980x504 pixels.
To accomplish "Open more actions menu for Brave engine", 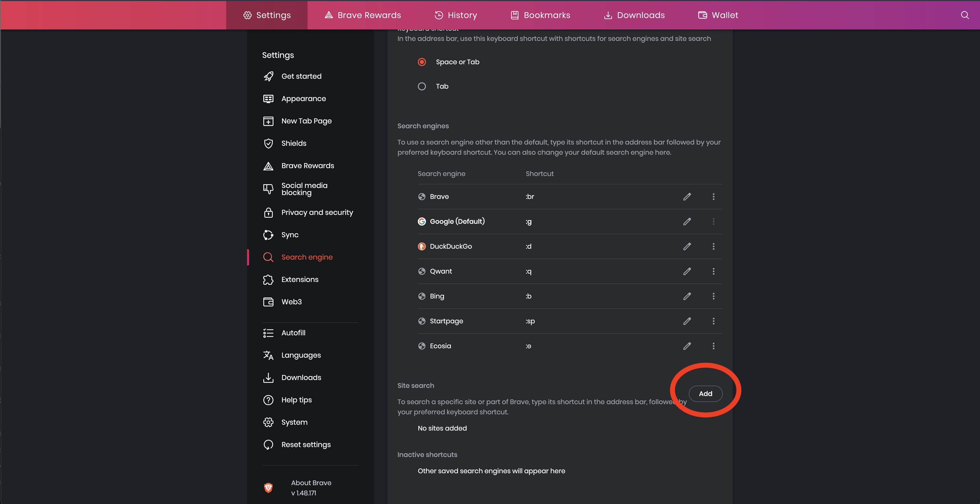I will click(713, 197).
